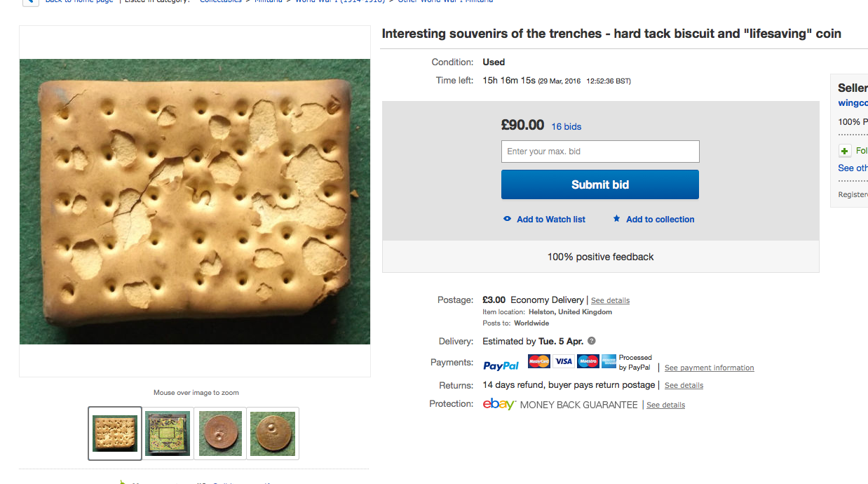The width and height of the screenshot is (868, 484).
Task: Open See details link for Returns
Action: 684,385
